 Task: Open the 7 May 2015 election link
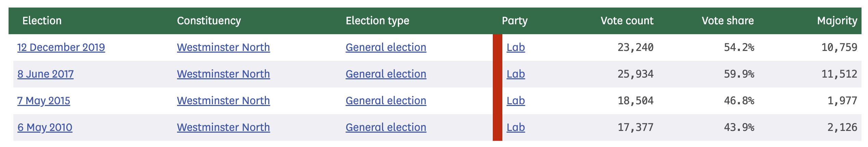(44, 101)
